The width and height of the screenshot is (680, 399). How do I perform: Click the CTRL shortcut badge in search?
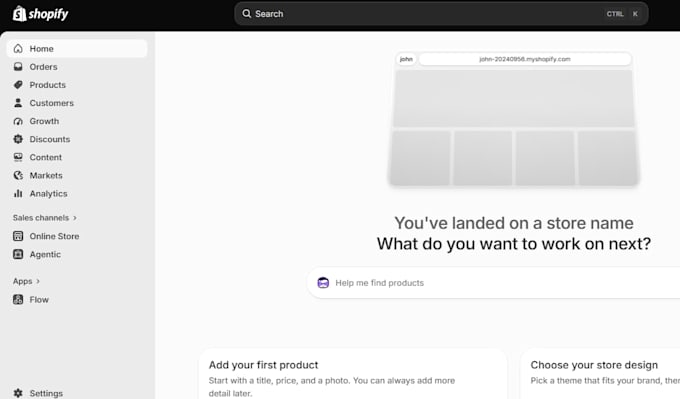615,14
